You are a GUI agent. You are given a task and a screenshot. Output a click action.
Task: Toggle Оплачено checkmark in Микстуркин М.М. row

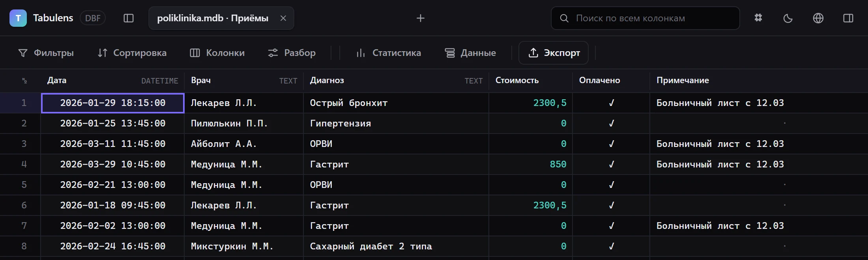coord(611,247)
